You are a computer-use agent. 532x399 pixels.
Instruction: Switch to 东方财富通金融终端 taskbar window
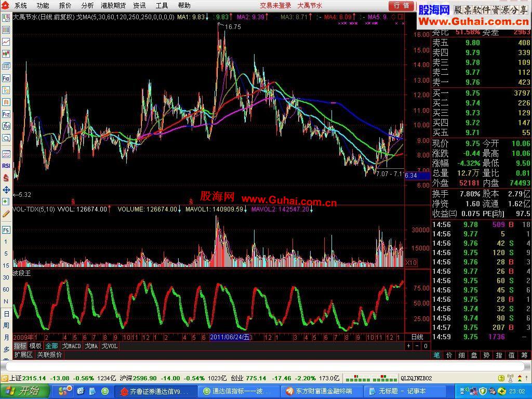click(321, 391)
